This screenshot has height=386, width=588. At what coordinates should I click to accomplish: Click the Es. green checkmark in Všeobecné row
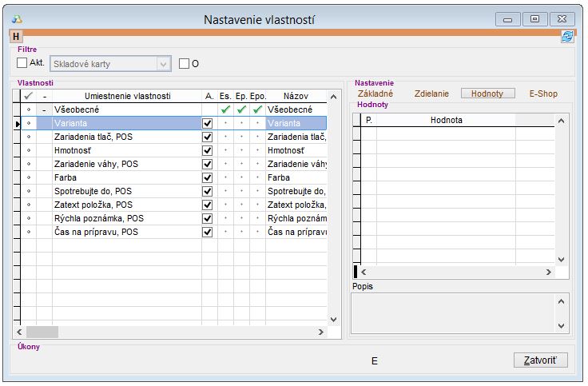[x=226, y=109]
